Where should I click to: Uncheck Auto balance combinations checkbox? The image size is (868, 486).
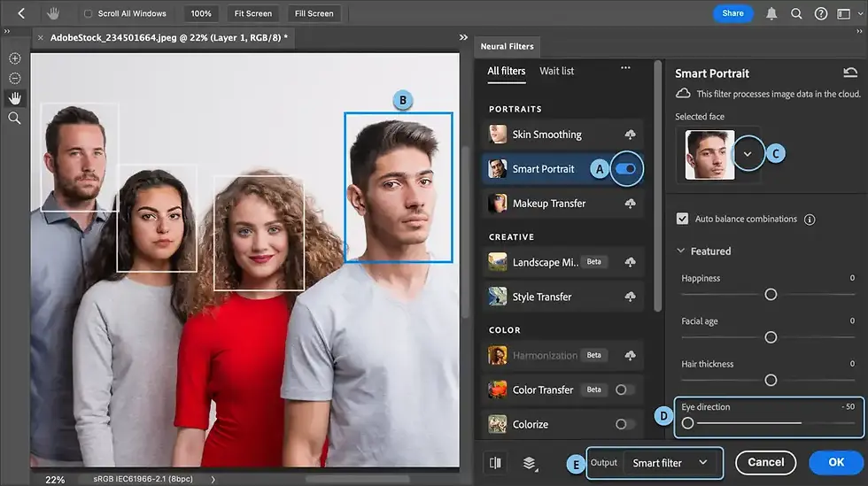(682, 219)
